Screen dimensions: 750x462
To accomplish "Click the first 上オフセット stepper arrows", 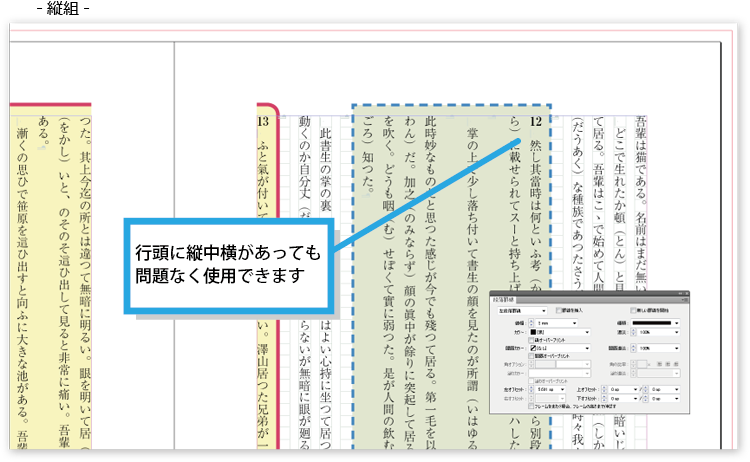I will point(604,389).
